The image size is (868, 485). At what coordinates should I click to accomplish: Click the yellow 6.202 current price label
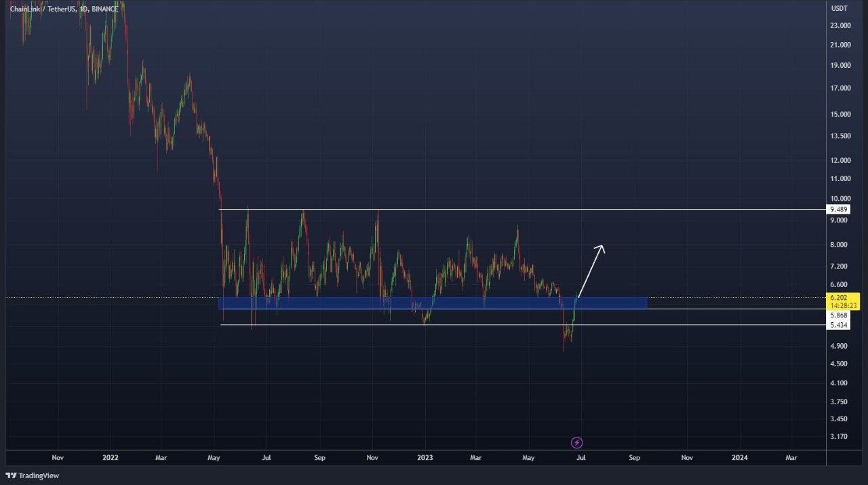click(844, 301)
